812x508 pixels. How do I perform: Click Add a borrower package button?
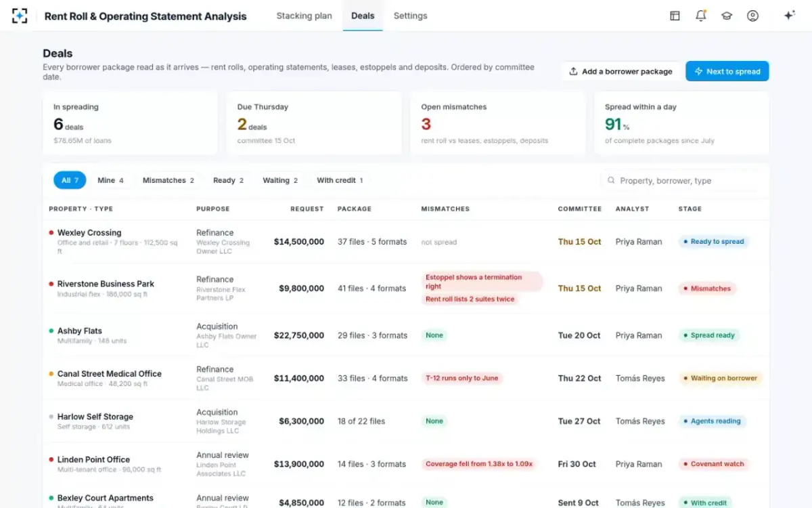point(621,71)
